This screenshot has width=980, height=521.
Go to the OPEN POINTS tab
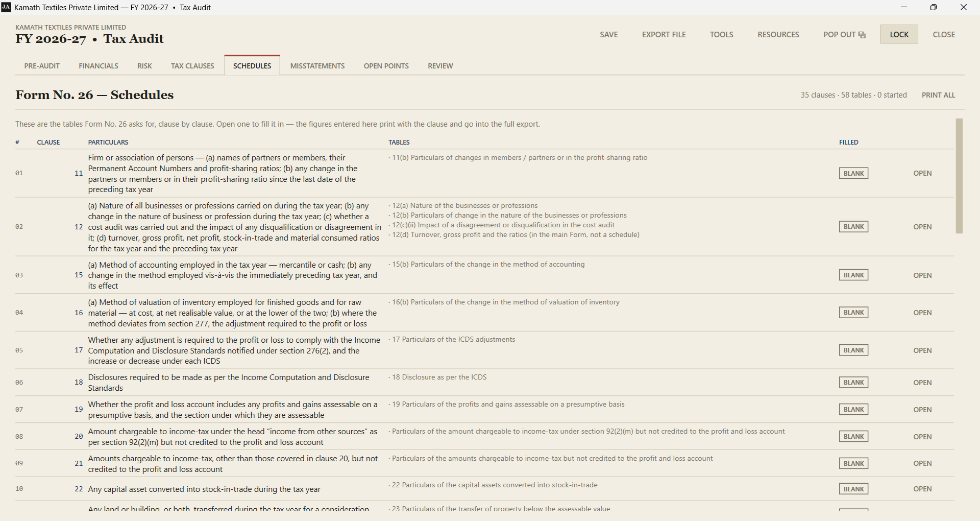(386, 66)
